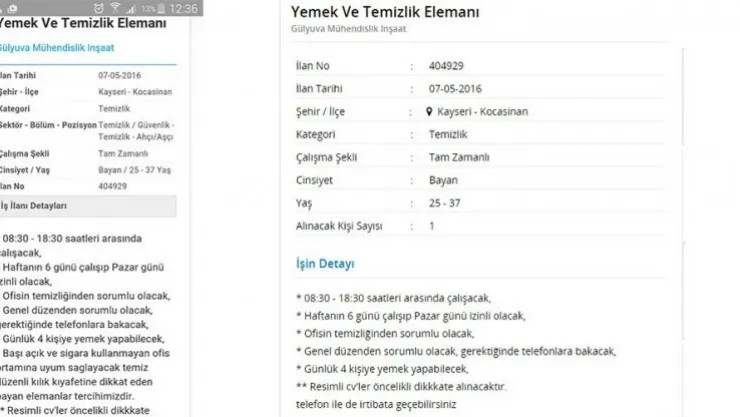This screenshot has height=417, width=740.
Task: Select the İş İlanı Detayları section header
Action: 35,205
